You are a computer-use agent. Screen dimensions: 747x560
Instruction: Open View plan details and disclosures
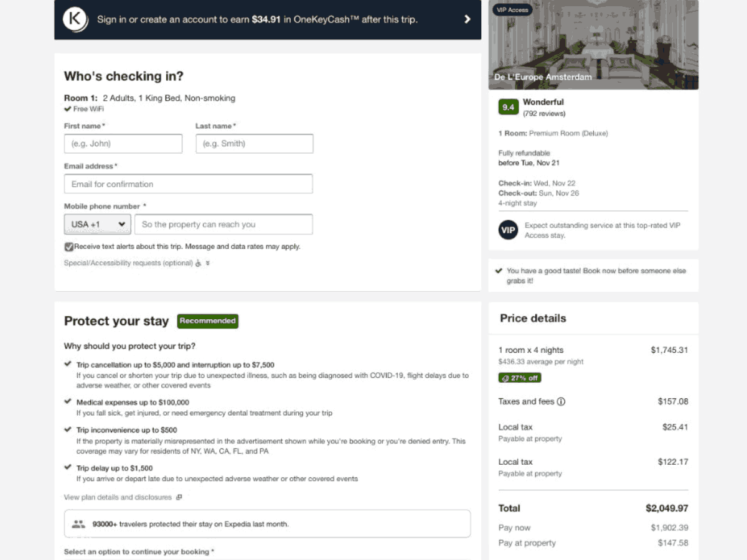click(x=116, y=497)
